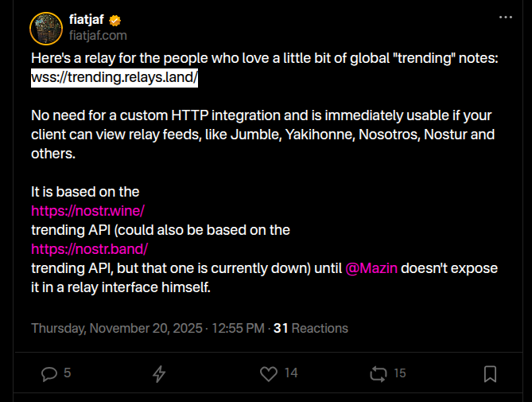
Task: Open the https://nostr.wine/ link
Action: click(87, 211)
